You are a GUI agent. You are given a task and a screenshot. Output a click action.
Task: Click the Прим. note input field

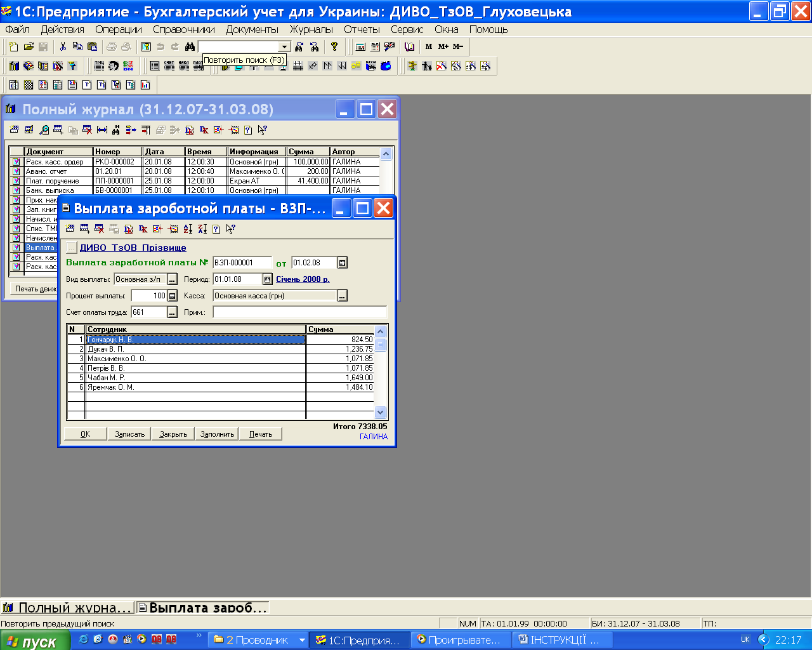(x=299, y=312)
